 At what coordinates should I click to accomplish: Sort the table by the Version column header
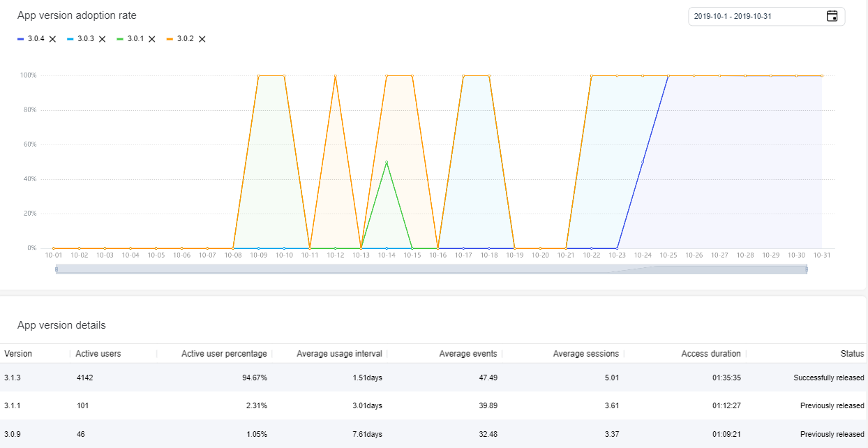click(x=17, y=354)
